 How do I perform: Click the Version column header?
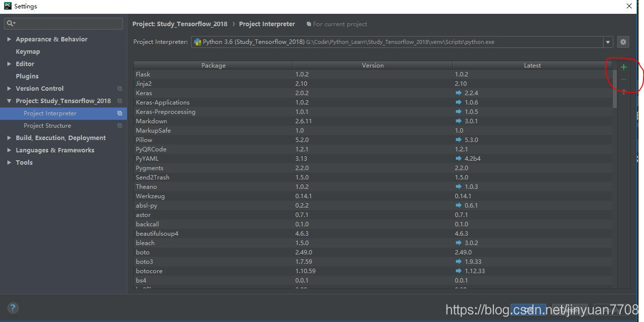373,65
